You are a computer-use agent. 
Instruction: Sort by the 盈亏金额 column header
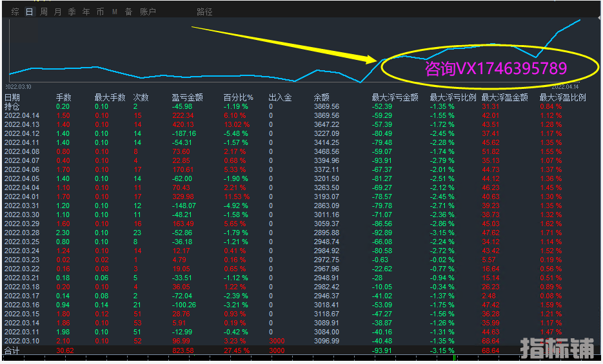tap(187, 97)
